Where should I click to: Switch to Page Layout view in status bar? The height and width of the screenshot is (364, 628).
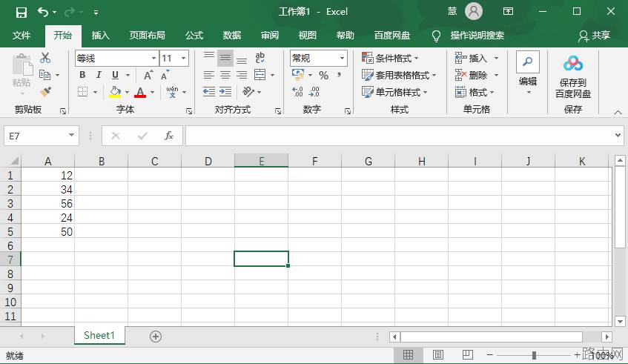tap(438, 354)
